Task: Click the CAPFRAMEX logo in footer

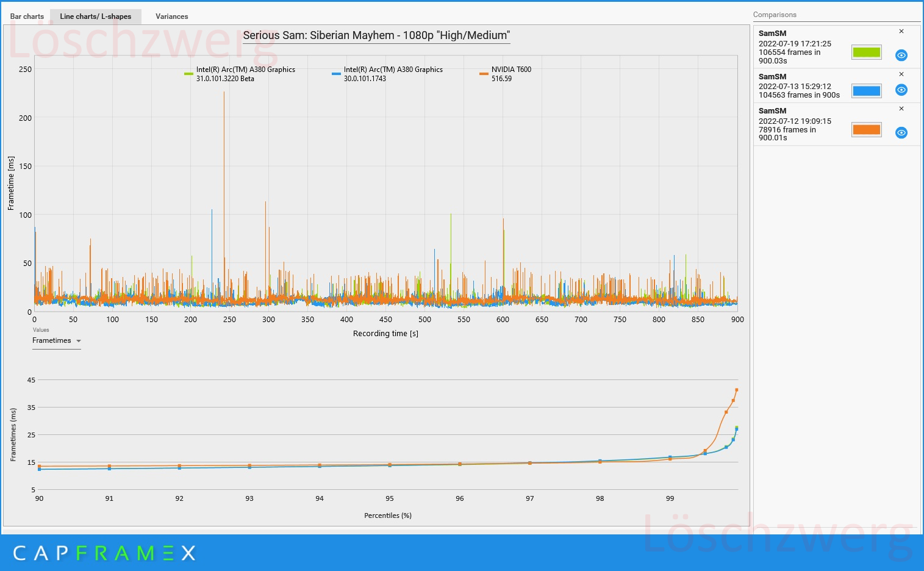Action: [104, 553]
